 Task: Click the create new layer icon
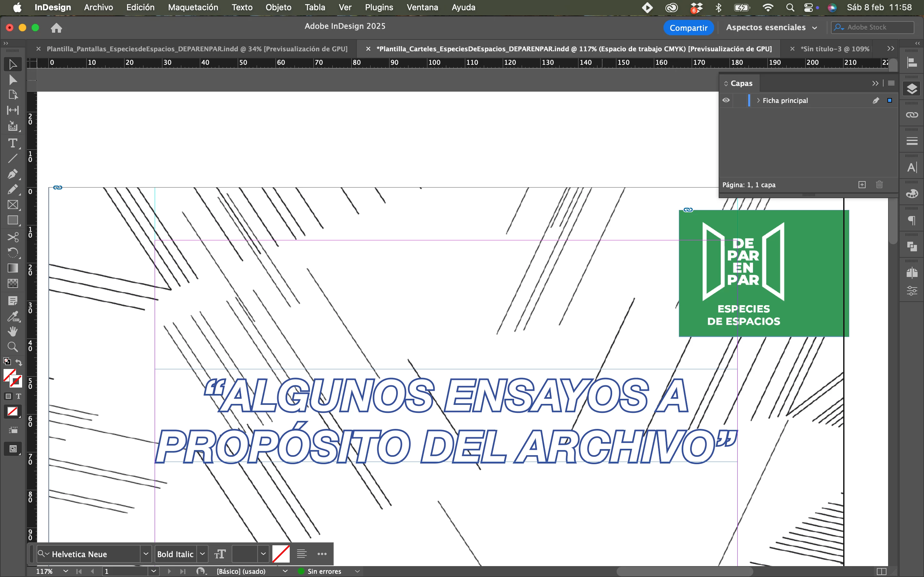pos(862,185)
